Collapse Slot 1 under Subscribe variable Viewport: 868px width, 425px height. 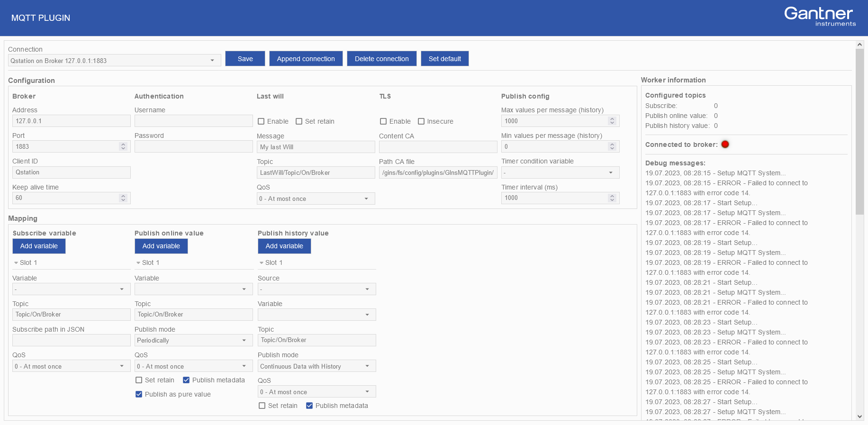pos(16,263)
